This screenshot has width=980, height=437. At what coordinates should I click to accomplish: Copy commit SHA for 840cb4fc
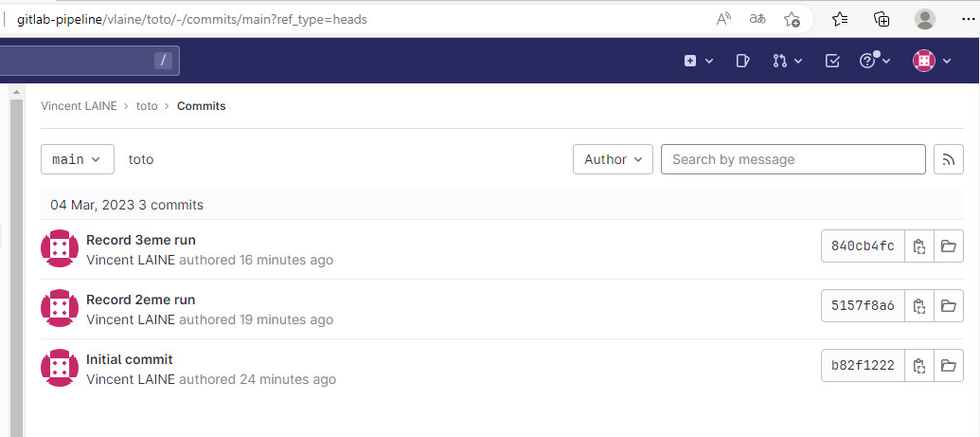(x=919, y=246)
